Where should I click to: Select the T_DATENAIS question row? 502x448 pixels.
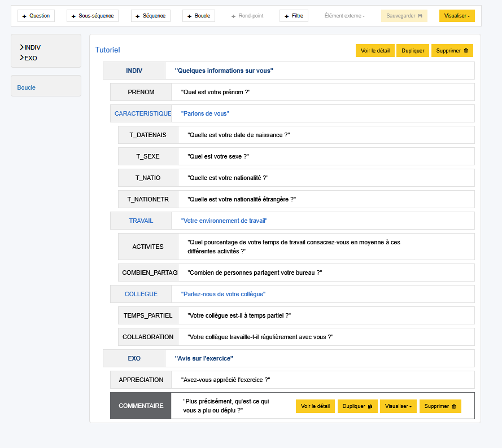click(x=148, y=135)
